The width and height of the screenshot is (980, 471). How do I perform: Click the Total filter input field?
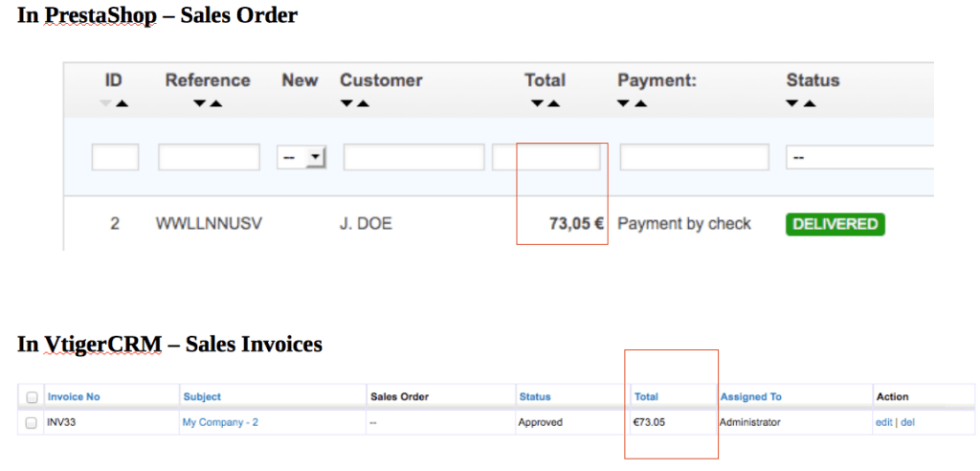[546, 157]
